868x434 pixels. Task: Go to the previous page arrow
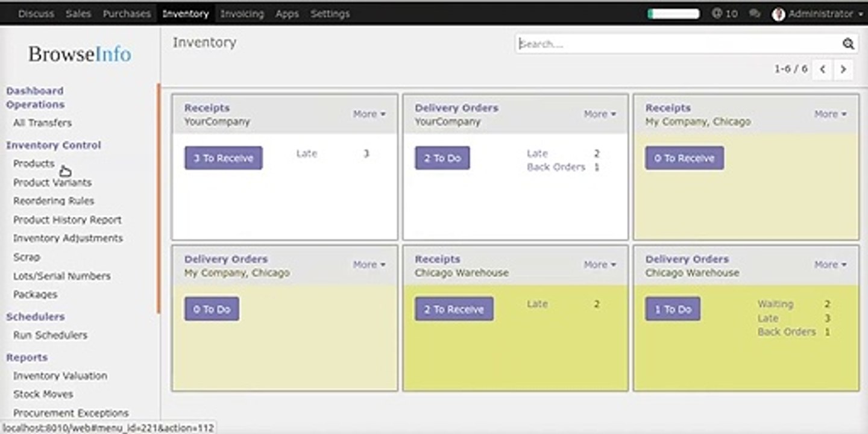click(822, 69)
